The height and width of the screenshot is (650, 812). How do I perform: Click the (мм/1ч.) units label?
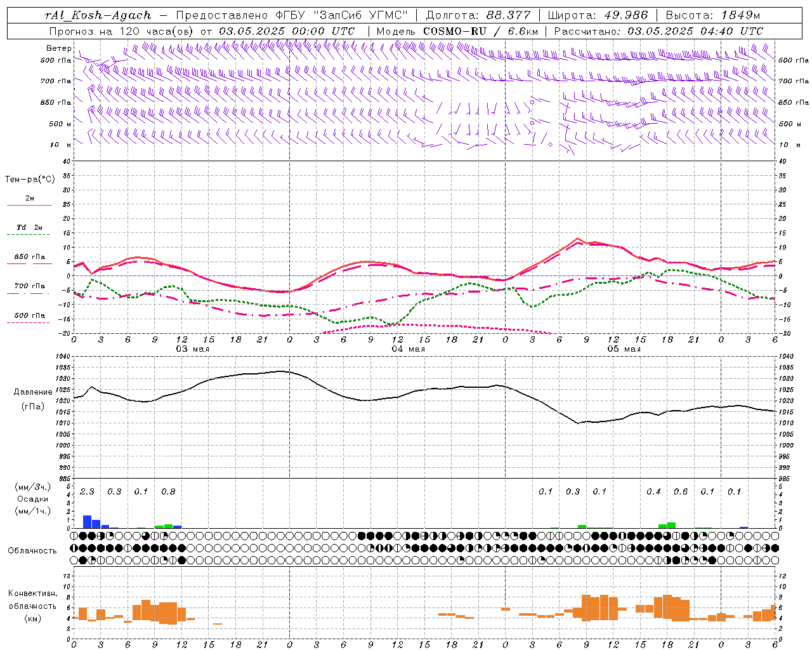[x=32, y=511]
